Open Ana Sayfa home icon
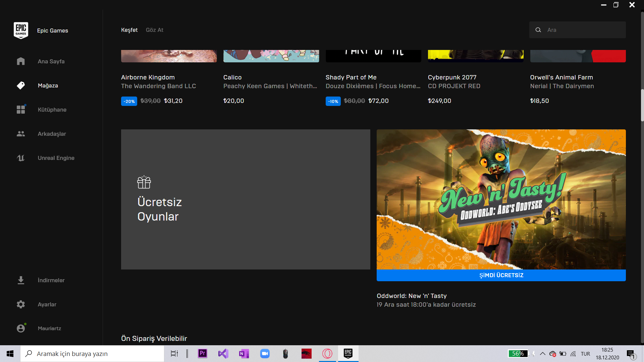 (21, 61)
